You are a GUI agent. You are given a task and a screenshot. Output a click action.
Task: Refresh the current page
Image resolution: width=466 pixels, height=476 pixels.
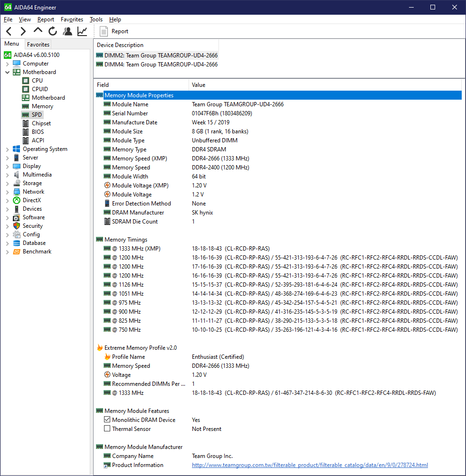click(53, 31)
